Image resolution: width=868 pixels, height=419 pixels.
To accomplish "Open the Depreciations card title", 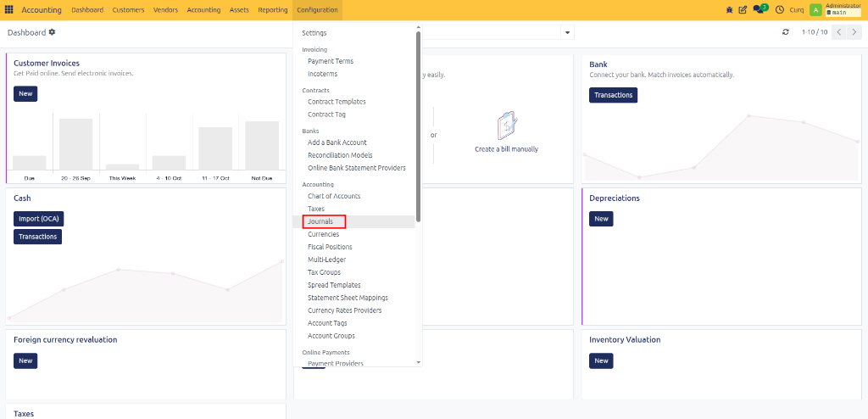I will pos(615,198).
